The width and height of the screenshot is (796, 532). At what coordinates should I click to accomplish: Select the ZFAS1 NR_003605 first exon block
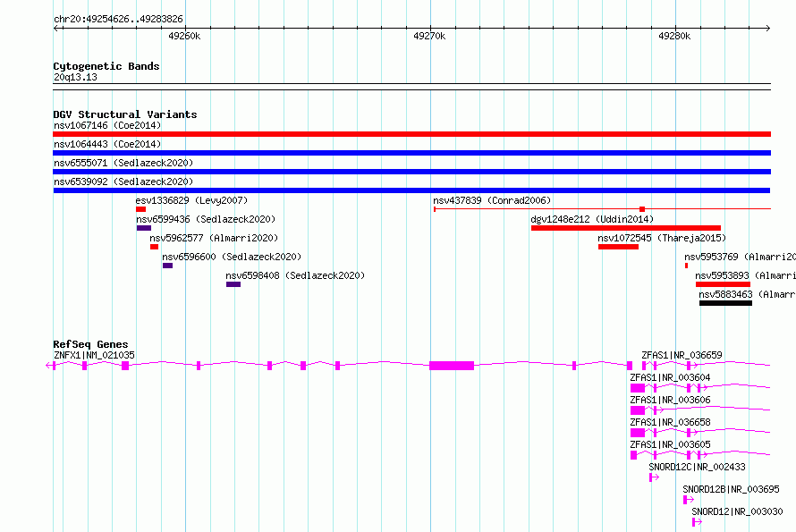coord(633,455)
